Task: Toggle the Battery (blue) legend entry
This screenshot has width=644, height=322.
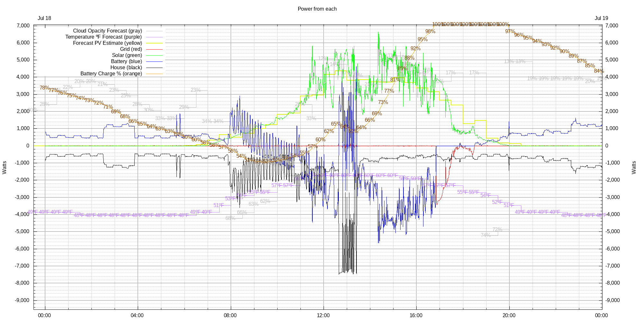Action: click(x=126, y=62)
